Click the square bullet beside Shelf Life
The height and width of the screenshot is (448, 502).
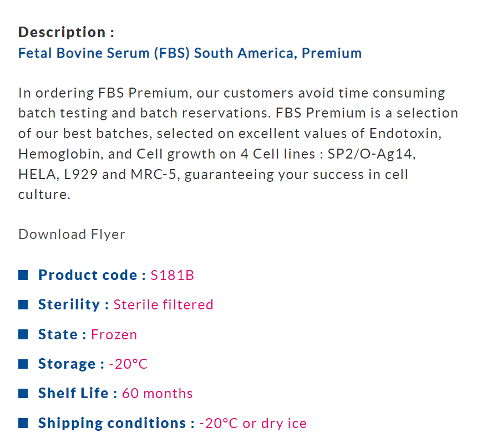click(23, 394)
